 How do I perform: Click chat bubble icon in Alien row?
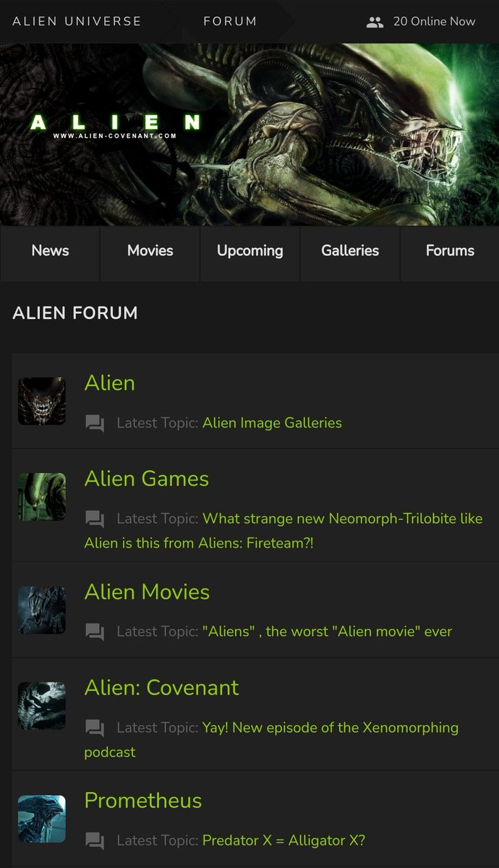pos(95,423)
